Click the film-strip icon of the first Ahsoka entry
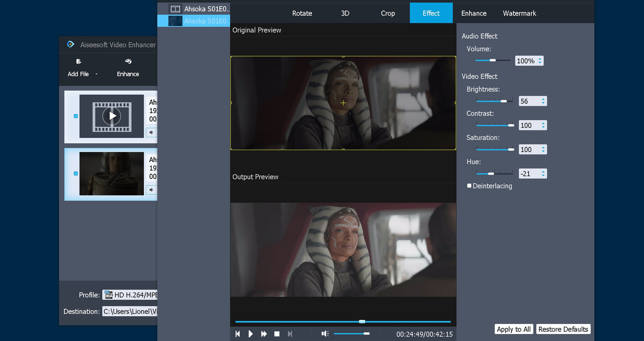This screenshot has height=341, width=644. click(x=175, y=9)
